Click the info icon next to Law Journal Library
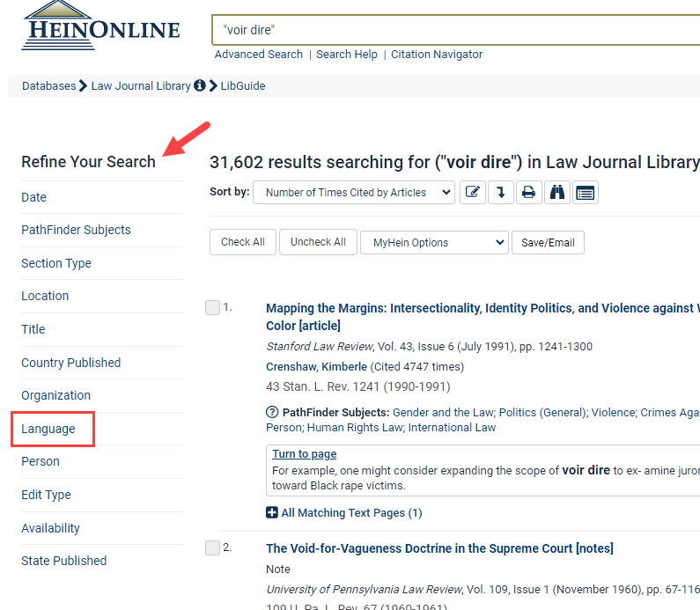700x610 pixels. [x=200, y=85]
